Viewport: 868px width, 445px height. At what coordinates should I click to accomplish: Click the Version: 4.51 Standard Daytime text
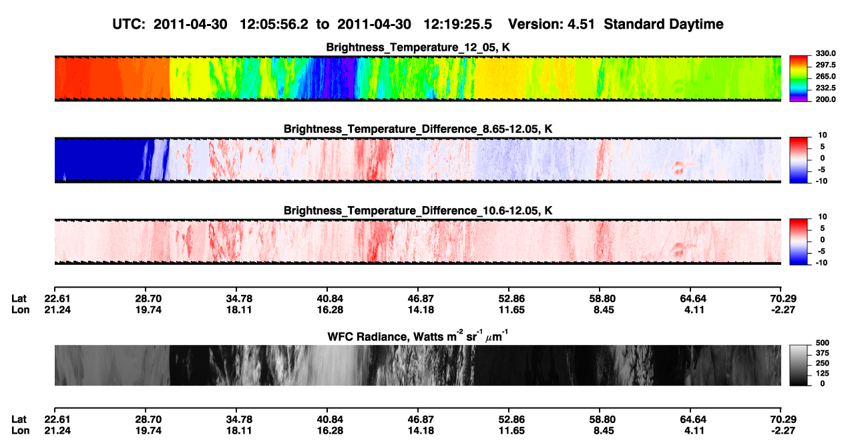[x=616, y=24]
